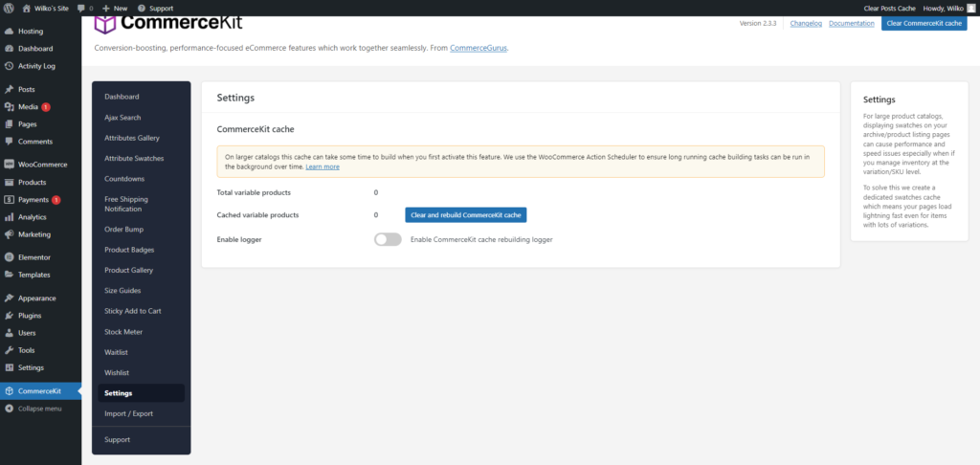The height and width of the screenshot is (465, 980).
Task: Click the Elementor circle icon
Action: pyautogui.click(x=9, y=257)
